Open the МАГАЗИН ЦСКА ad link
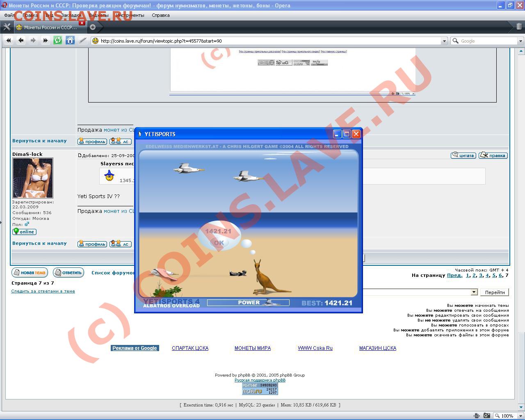525x420 pixels. [x=378, y=348]
